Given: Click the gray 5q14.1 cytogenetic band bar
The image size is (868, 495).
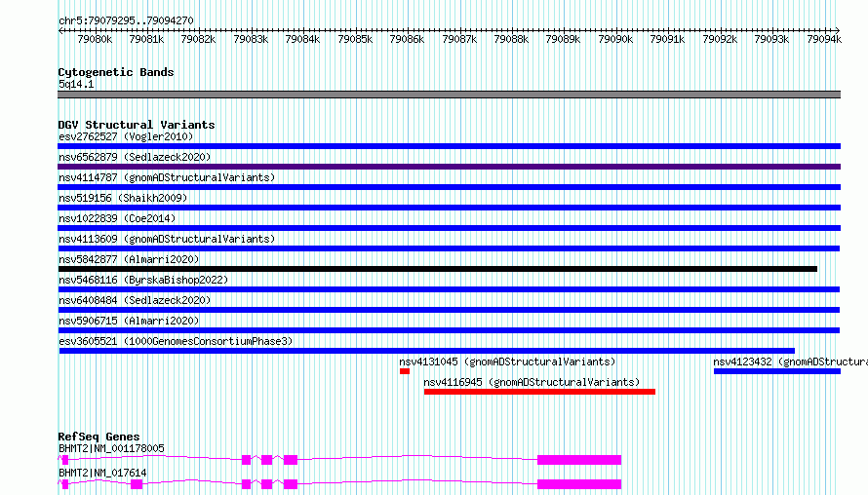Looking at the screenshot, I should 449,95.
